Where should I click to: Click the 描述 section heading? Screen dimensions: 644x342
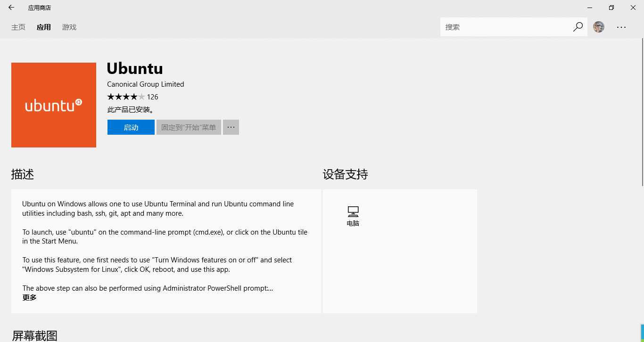[23, 174]
